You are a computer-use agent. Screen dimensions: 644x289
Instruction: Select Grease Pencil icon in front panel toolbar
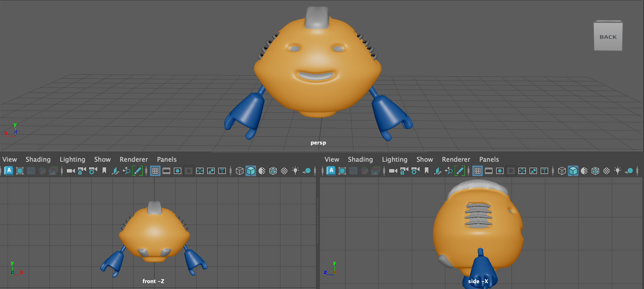pyautogui.click(x=137, y=171)
